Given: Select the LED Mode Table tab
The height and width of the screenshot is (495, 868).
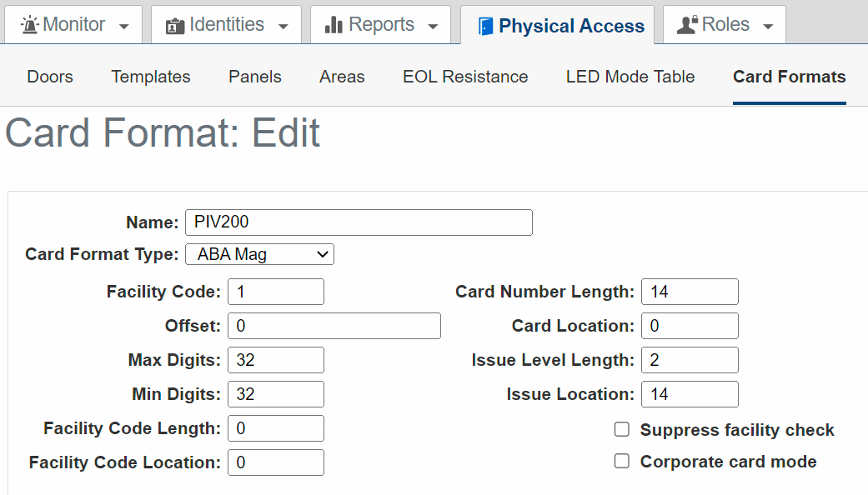Looking at the screenshot, I should coord(630,77).
